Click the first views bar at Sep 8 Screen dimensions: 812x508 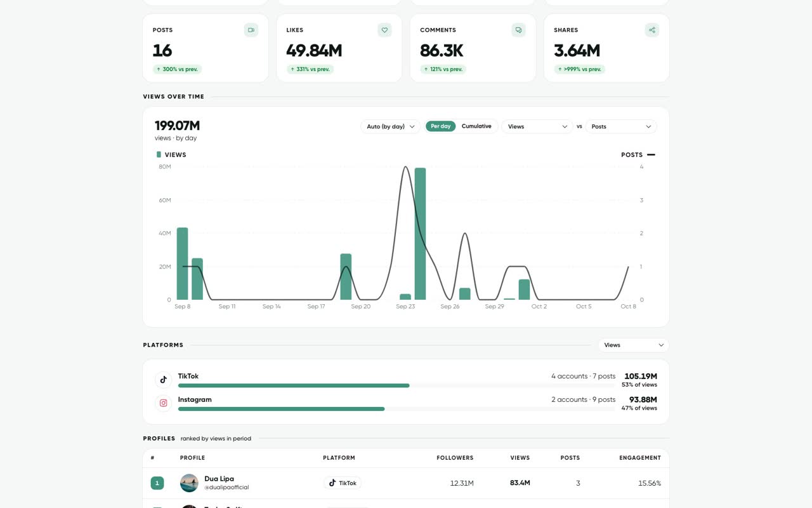(182, 264)
